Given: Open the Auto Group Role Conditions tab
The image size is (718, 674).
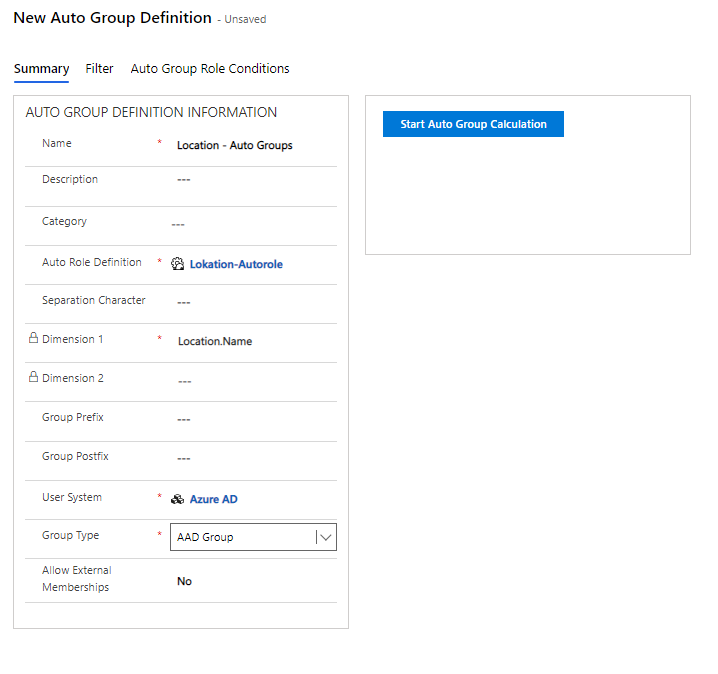Looking at the screenshot, I should tap(210, 69).
